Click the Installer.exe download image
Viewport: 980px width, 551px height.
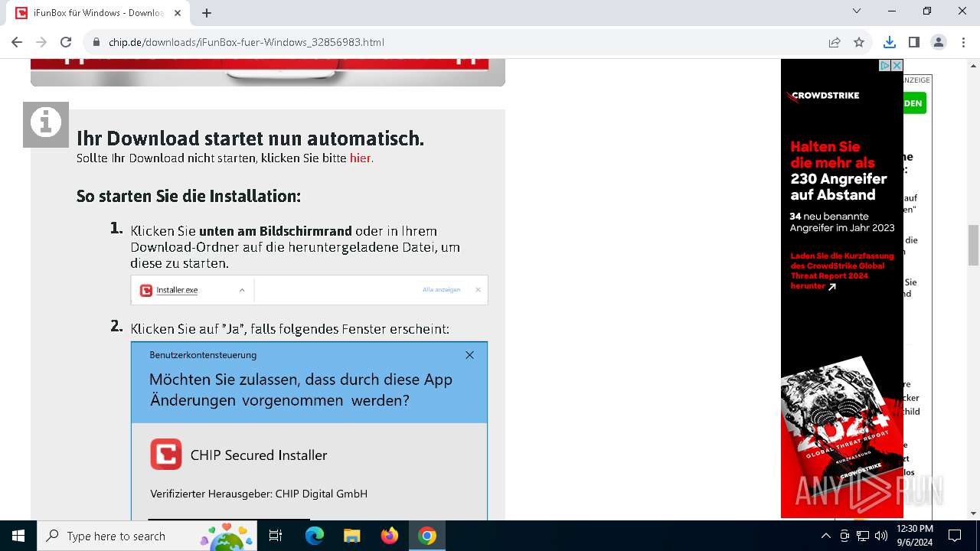pos(309,290)
